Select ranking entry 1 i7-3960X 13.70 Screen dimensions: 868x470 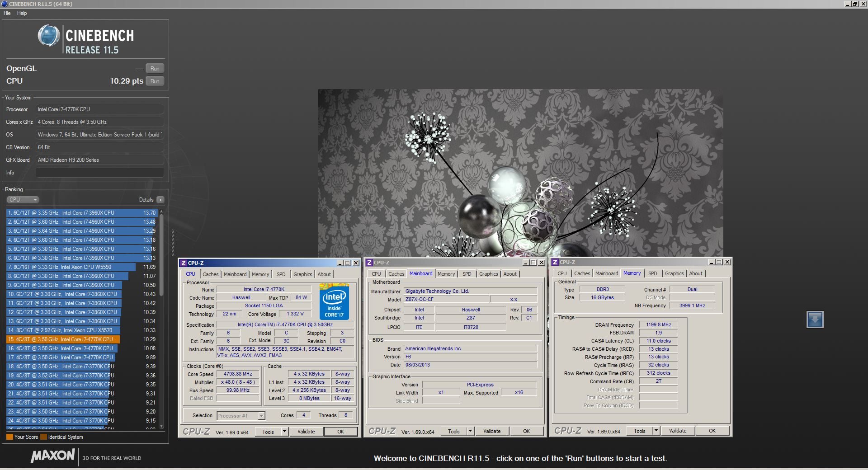pyautogui.click(x=81, y=213)
